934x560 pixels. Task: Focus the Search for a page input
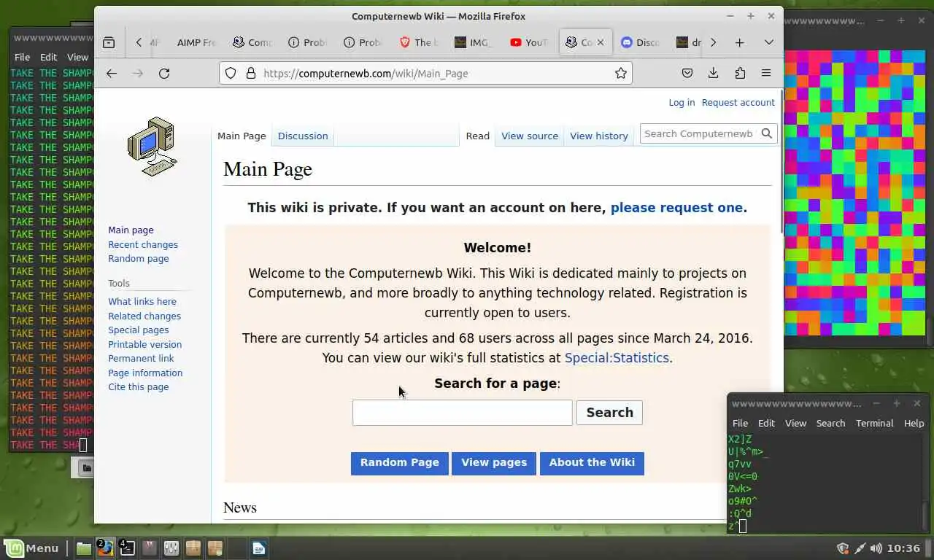point(463,413)
